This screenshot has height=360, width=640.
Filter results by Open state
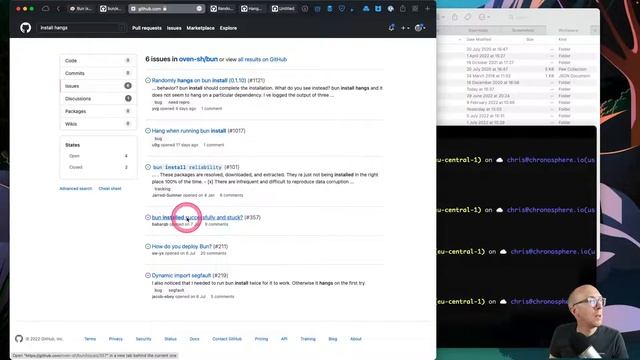[98, 156]
